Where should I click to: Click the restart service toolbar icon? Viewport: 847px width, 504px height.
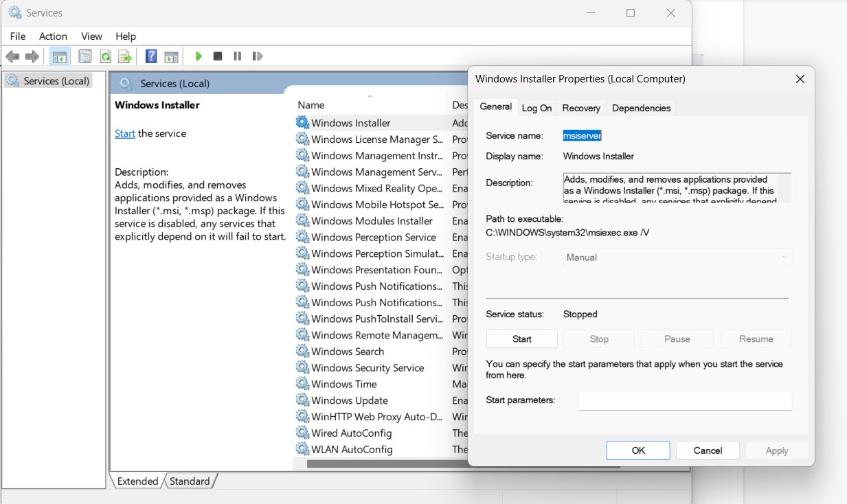pos(258,56)
